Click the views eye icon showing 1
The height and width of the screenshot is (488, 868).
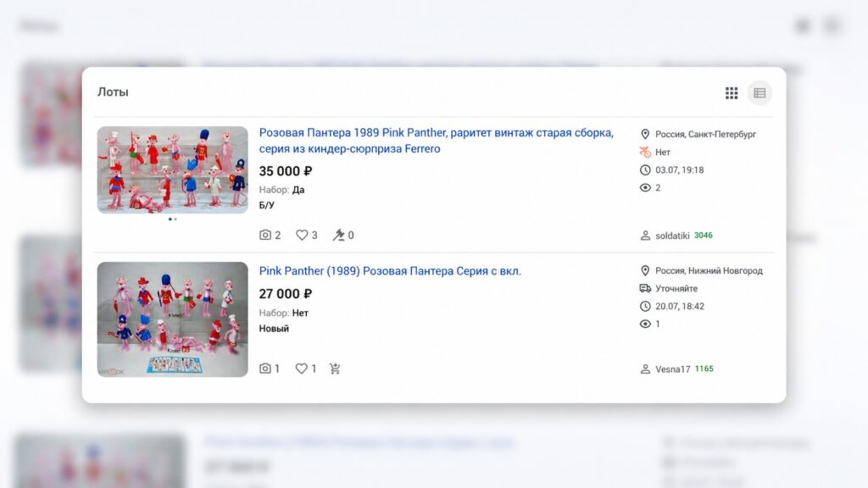click(x=645, y=324)
